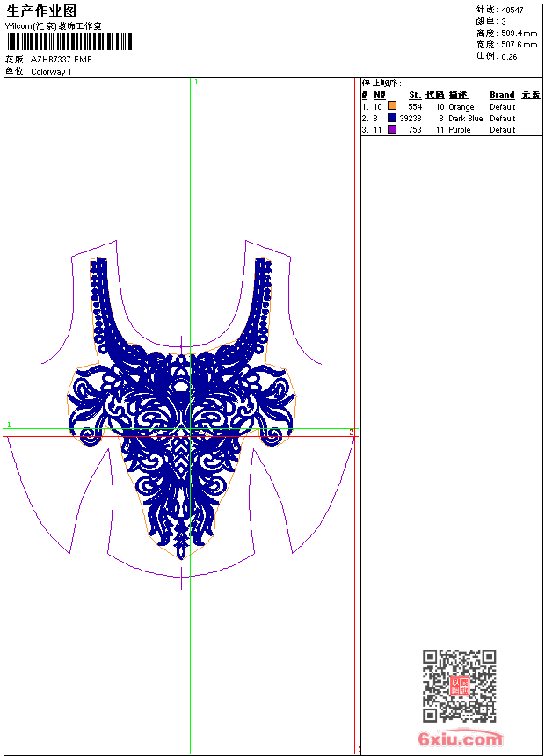Click the barcode under the studio name
Image resolution: width=545 pixels, height=756 pixels.
tap(69, 41)
